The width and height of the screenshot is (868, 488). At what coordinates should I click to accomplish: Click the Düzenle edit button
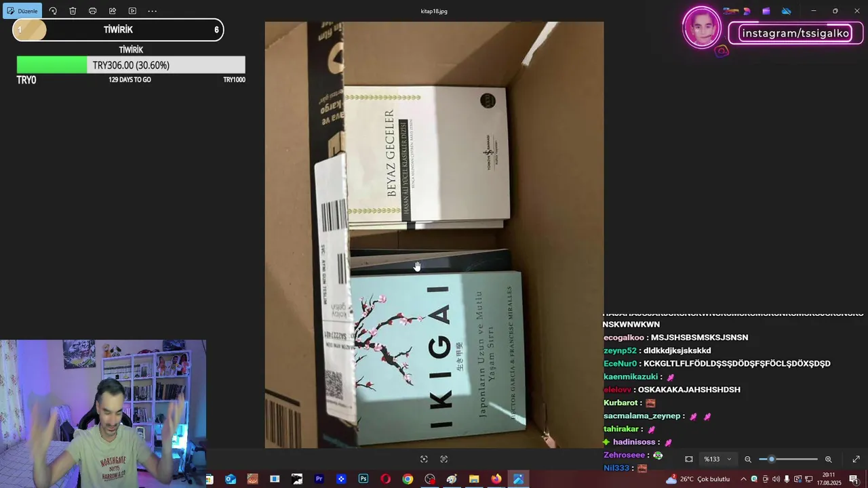point(22,11)
